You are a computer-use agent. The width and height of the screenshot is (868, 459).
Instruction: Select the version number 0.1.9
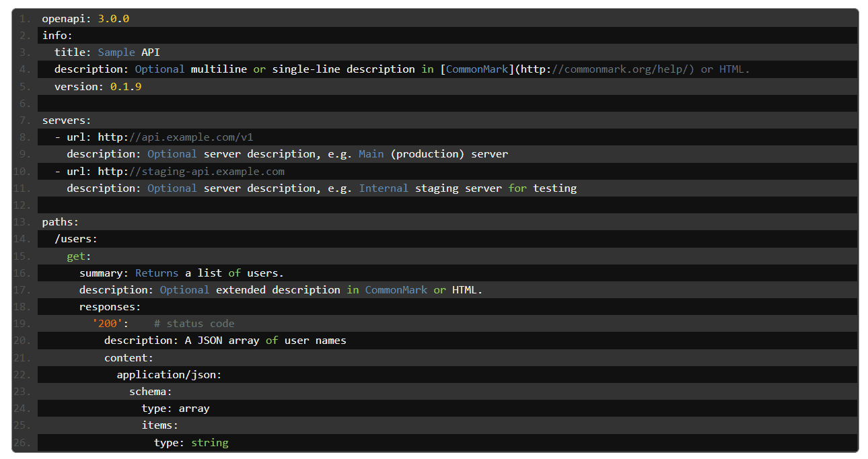[x=125, y=86]
